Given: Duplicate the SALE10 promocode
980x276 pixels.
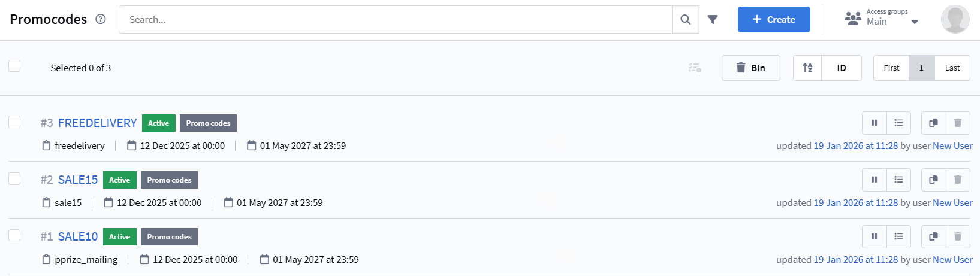Looking at the screenshot, I should point(933,236).
